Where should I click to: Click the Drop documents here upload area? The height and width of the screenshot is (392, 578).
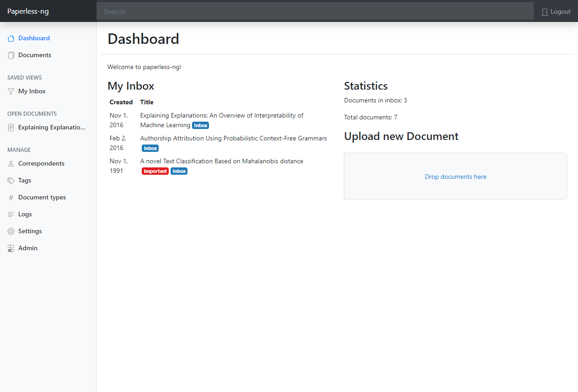455,177
